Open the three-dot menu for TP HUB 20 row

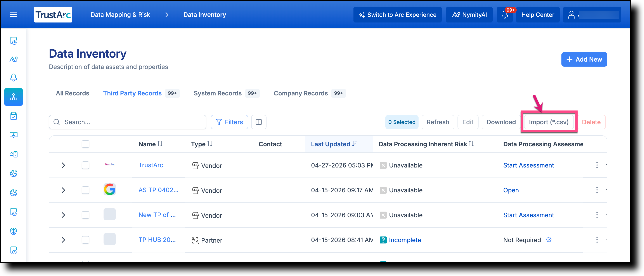tap(597, 240)
